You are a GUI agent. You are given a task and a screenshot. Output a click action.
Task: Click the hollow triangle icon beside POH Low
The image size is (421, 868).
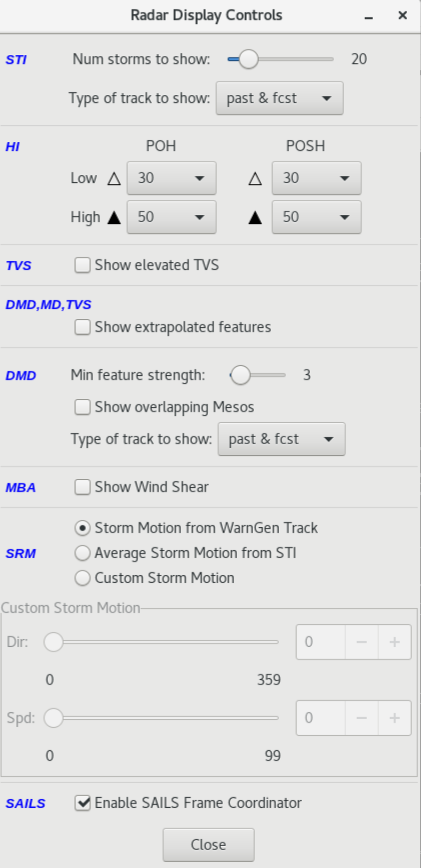point(114,178)
